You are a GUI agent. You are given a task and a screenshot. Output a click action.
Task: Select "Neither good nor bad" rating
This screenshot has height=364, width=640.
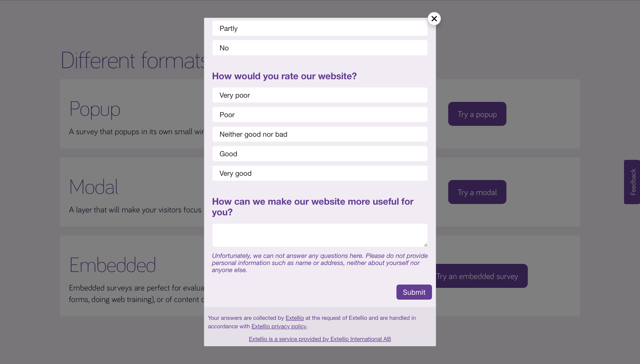[x=320, y=134]
